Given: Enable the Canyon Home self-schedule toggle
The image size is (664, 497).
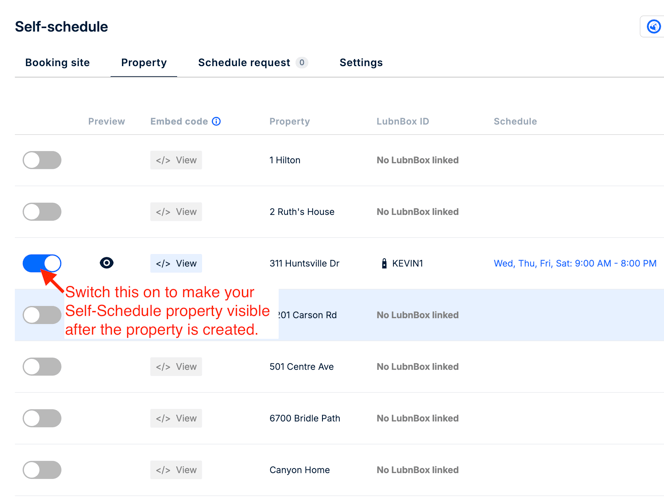Looking at the screenshot, I should pyautogui.click(x=42, y=470).
